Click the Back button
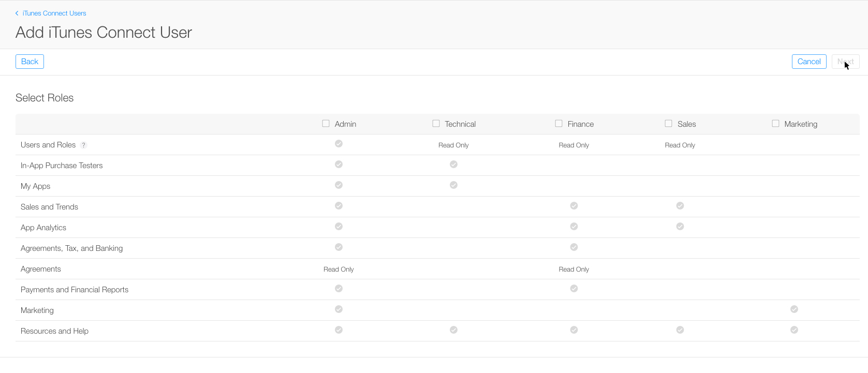Screen dimensions: 868x373 pyautogui.click(x=30, y=62)
